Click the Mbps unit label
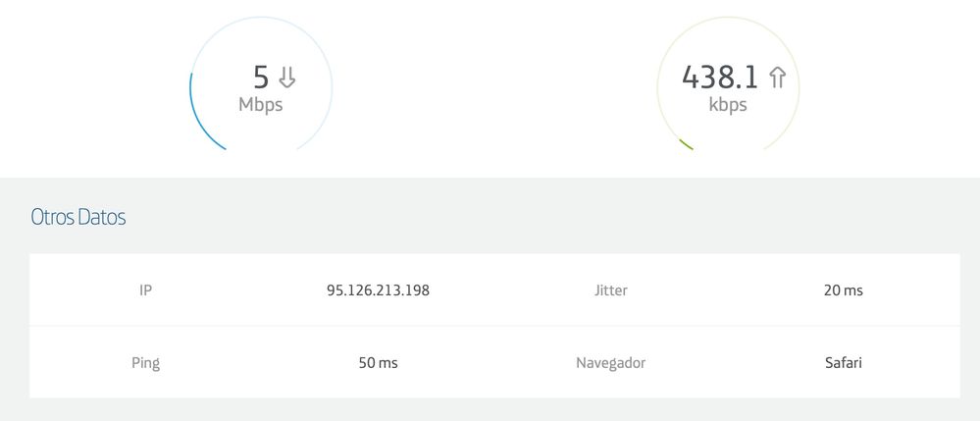The width and height of the screenshot is (980, 421). [x=261, y=105]
